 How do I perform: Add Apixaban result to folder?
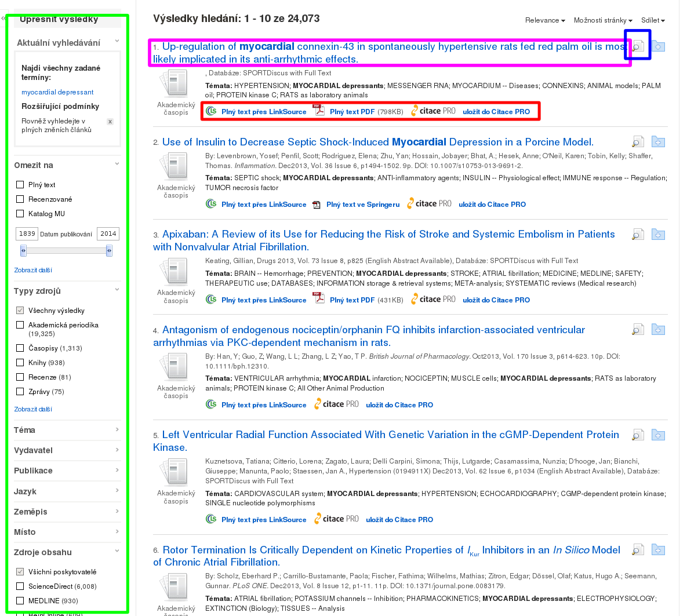658,234
